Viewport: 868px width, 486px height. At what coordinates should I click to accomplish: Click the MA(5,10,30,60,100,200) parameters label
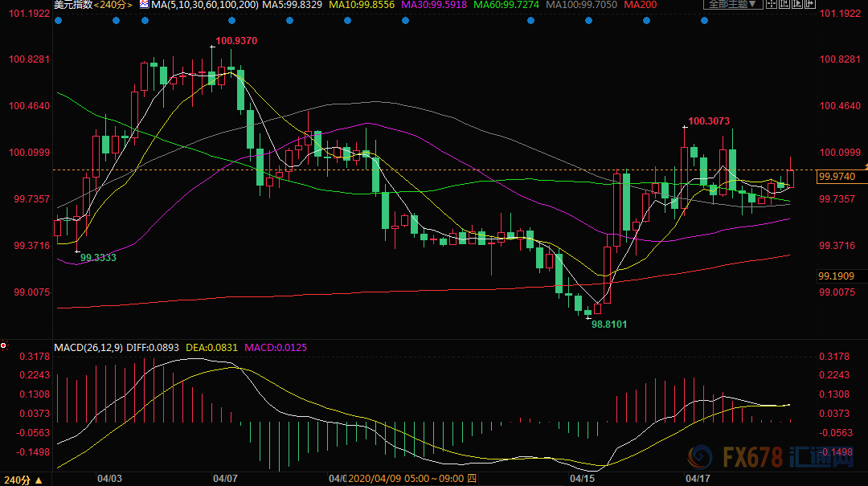206,5
